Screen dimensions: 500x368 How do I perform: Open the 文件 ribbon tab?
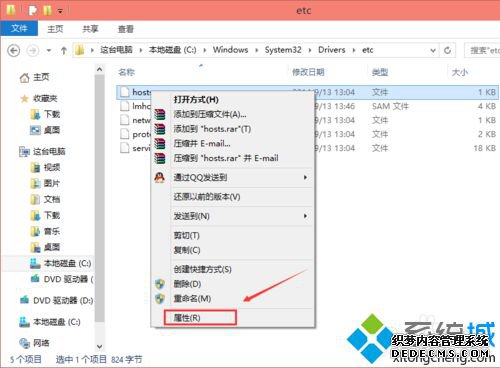(x=19, y=29)
